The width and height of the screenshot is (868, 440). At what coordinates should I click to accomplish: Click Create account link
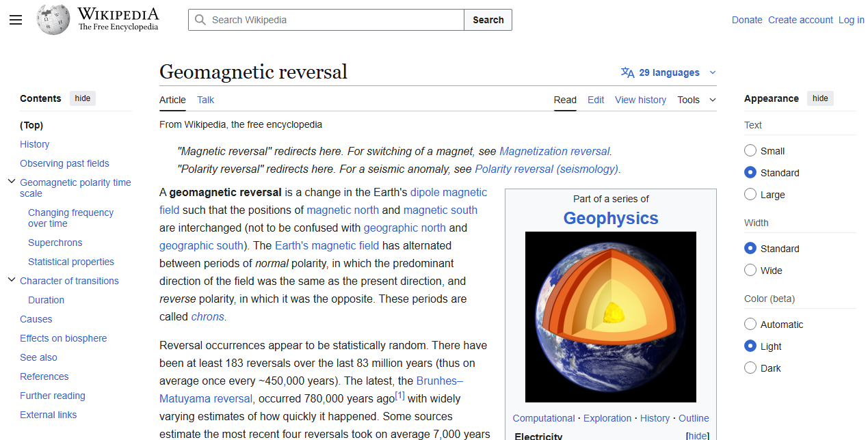[x=800, y=20]
